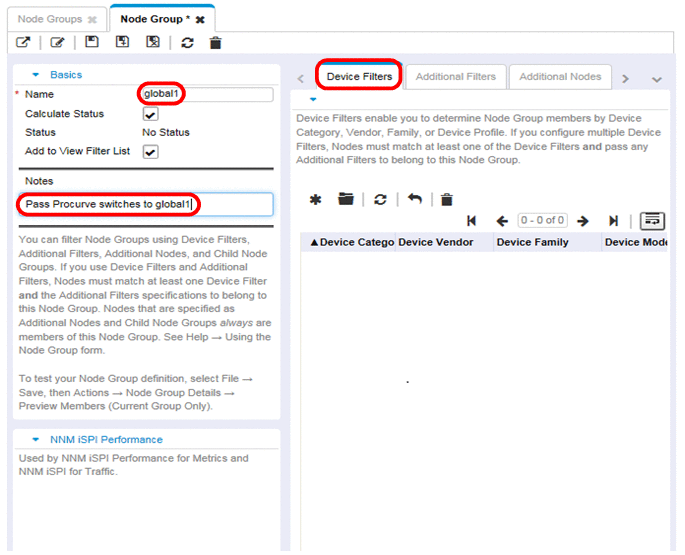
Task: Click the Save icon in top toolbar
Action: (x=92, y=42)
